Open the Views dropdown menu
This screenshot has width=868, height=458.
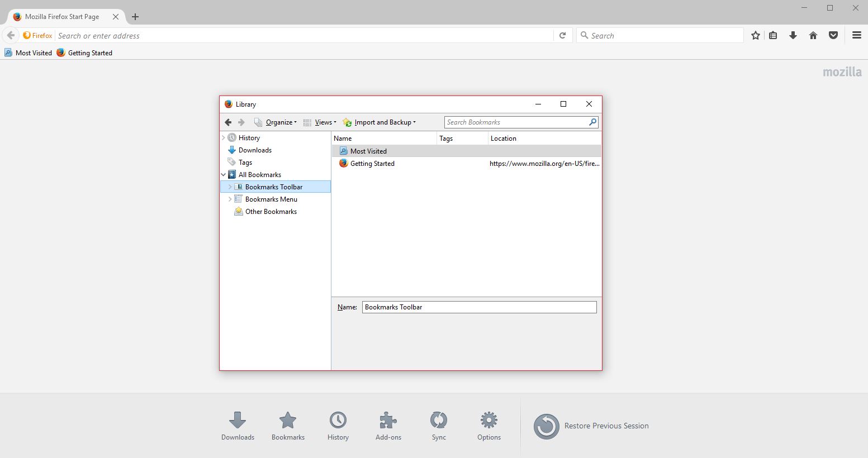click(325, 122)
